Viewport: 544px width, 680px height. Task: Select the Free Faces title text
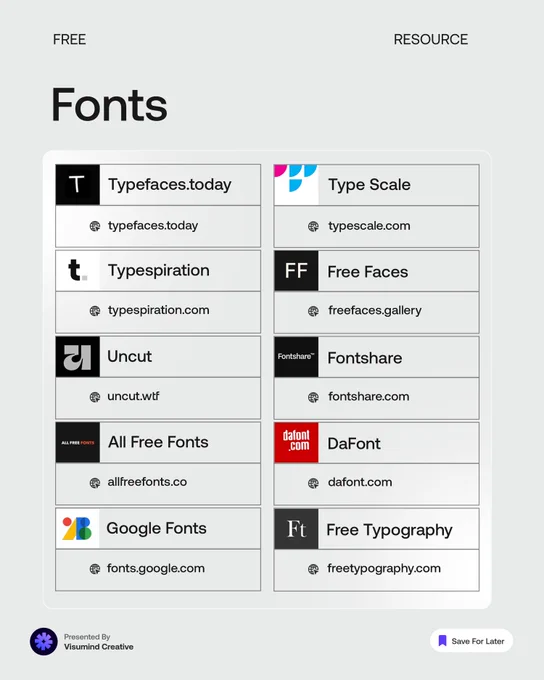[x=368, y=272]
